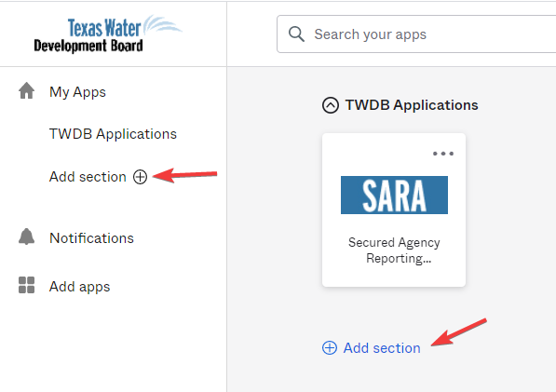Click the sidebar Add section text
556x392 pixels.
click(88, 177)
